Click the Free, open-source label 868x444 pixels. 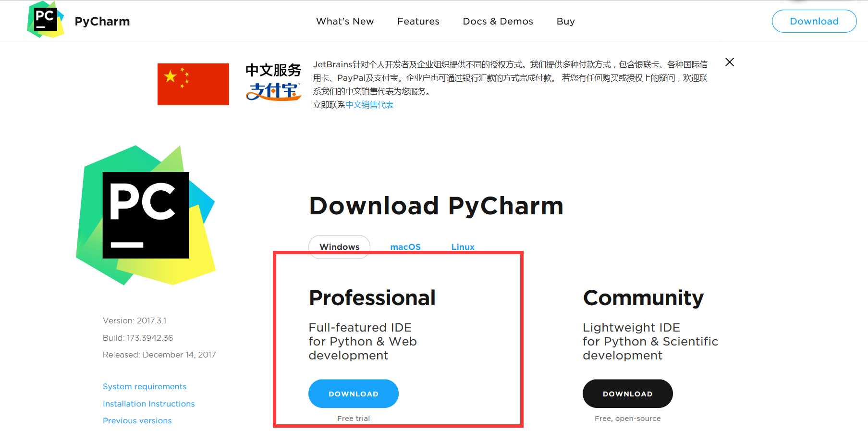pos(628,419)
